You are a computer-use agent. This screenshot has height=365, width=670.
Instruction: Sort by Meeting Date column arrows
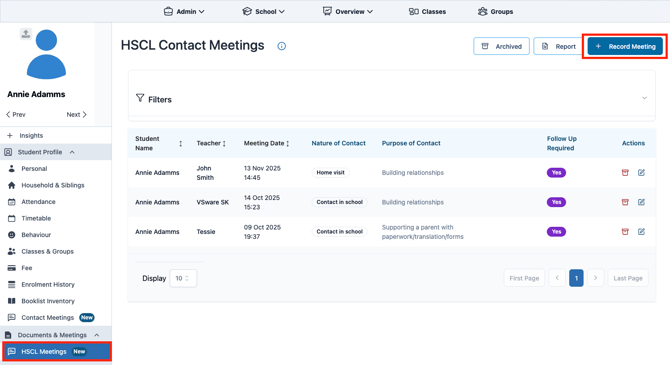[x=288, y=144]
